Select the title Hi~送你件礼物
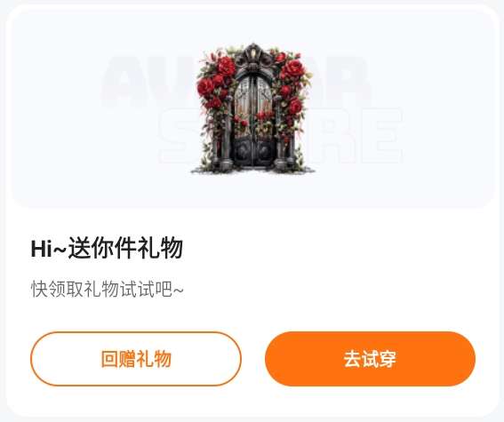Image resolution: width=504 pixels, height=422 pixels. 107,248
